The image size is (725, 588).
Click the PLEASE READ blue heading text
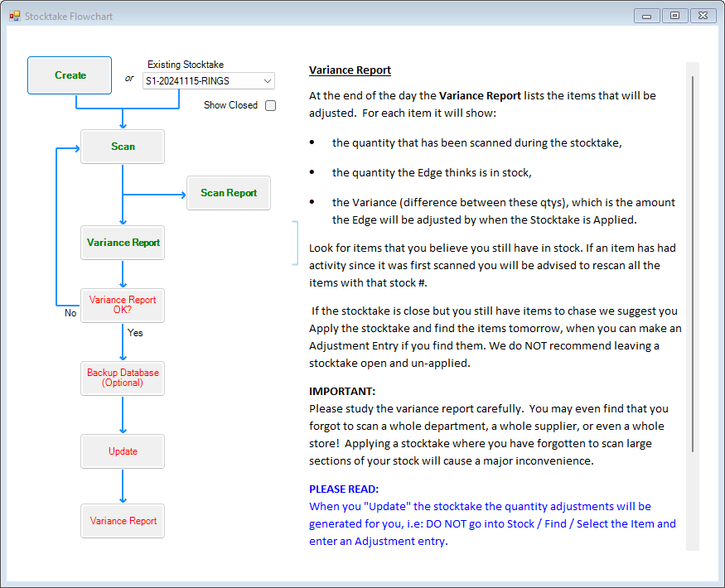tap(341, 489)
